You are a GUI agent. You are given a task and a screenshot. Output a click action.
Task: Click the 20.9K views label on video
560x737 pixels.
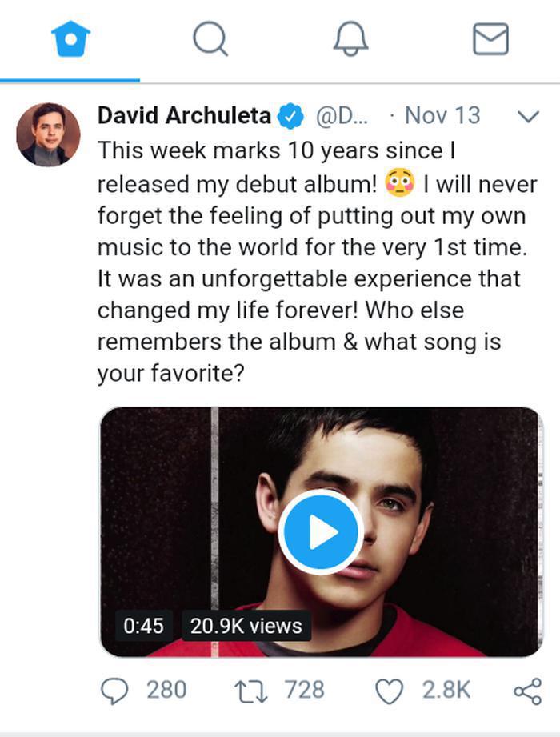(x=246, y=626)
